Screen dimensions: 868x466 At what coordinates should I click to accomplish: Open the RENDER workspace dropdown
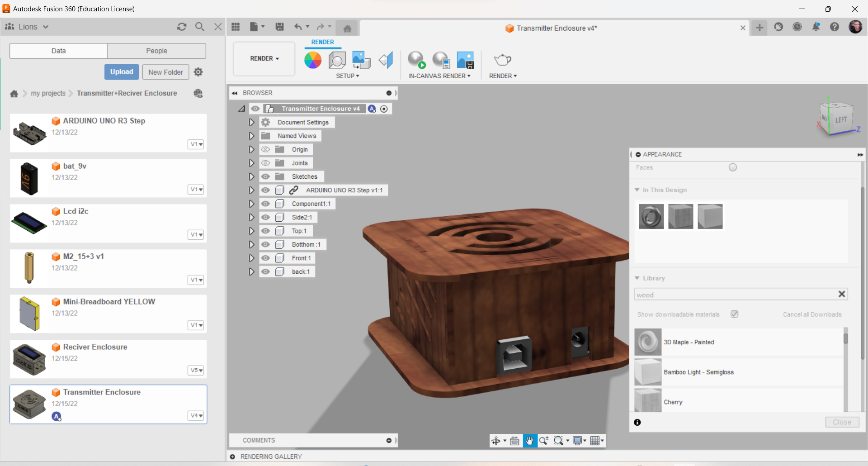coord(264,59)
